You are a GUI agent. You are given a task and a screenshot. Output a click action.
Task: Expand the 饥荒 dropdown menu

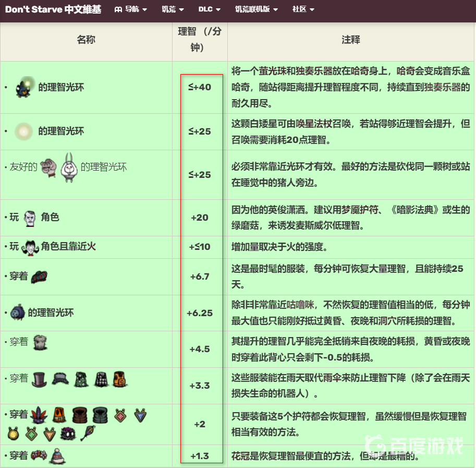[173, 9]
